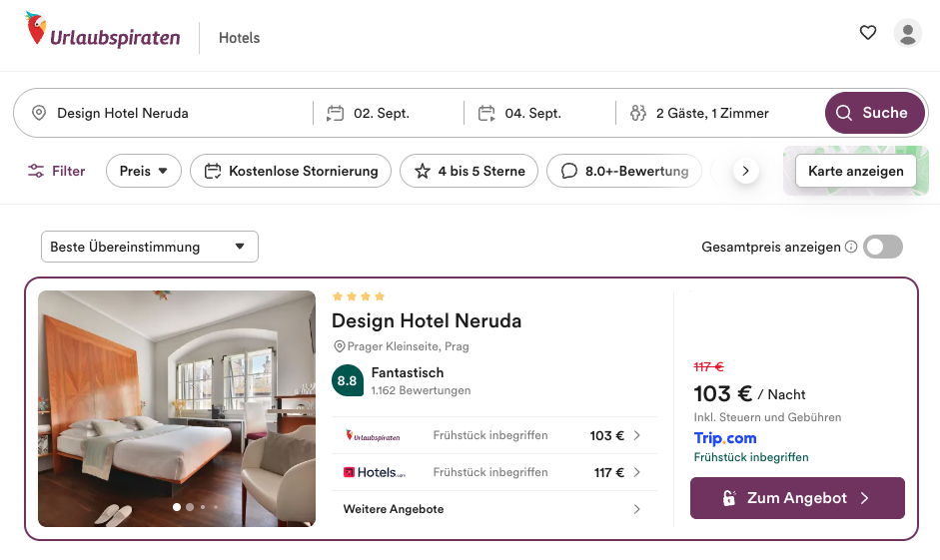Click the Design Hotel Neruda destination field

point(168,113)
